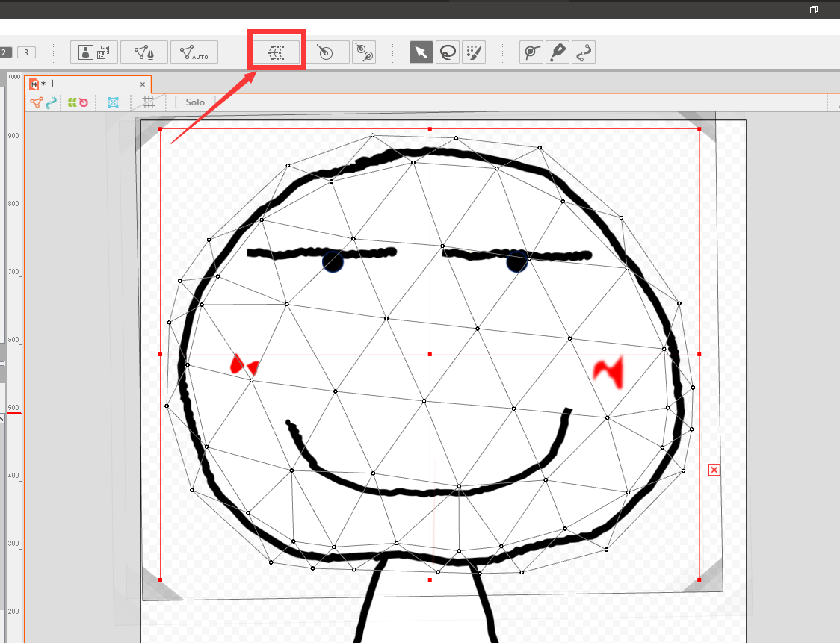Toggle the Solo display button
840x643 pixels.
[x=195, y=102]
